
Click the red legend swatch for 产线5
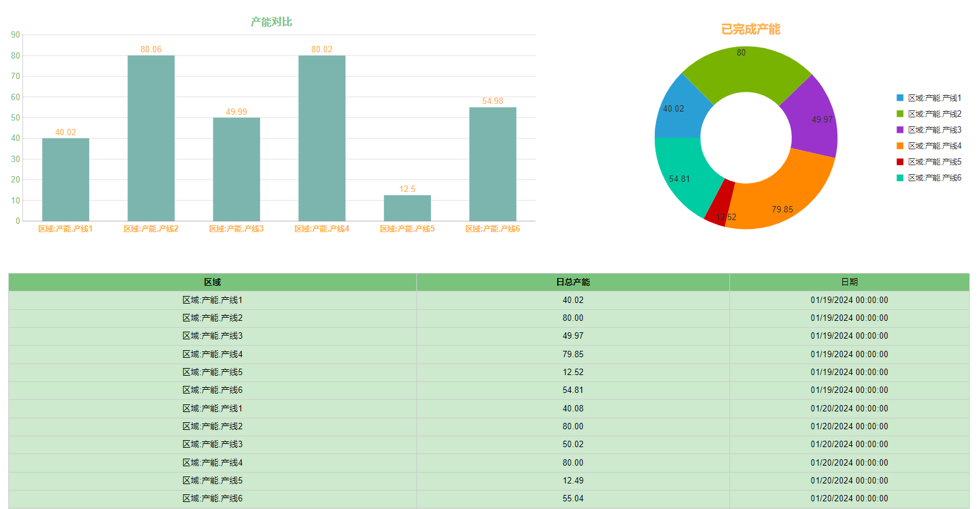coord(900,162)
